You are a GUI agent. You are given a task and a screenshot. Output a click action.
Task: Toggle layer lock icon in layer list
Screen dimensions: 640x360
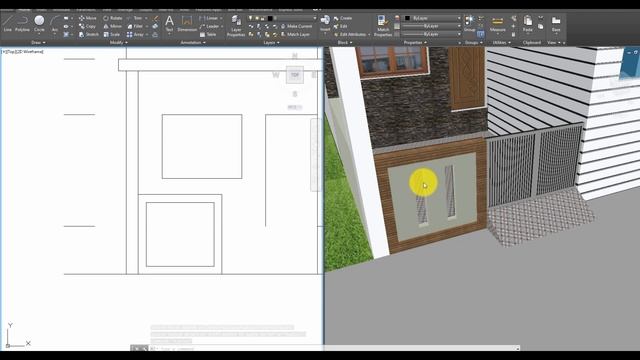click(x=263, y=18)
